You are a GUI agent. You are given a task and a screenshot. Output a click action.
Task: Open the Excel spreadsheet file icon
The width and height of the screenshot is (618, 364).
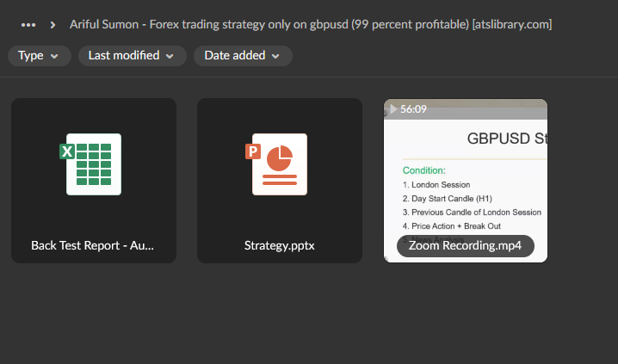click(x=94, y=163)
